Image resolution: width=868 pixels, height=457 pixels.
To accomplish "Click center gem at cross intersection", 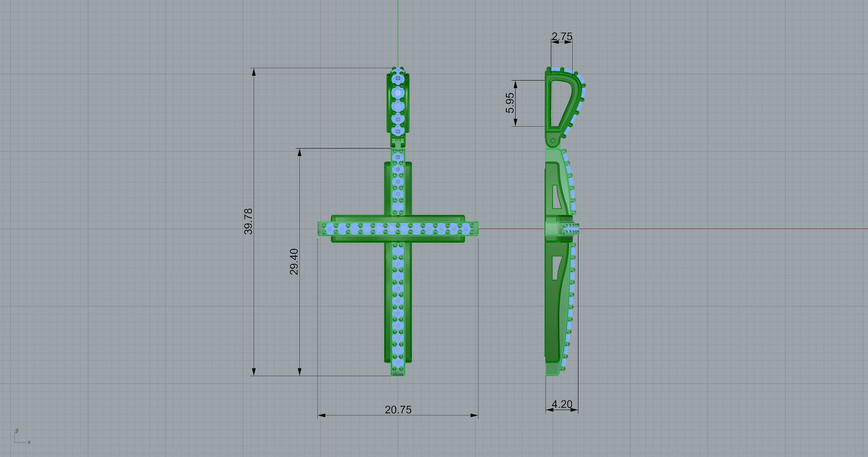I will 398,230.
